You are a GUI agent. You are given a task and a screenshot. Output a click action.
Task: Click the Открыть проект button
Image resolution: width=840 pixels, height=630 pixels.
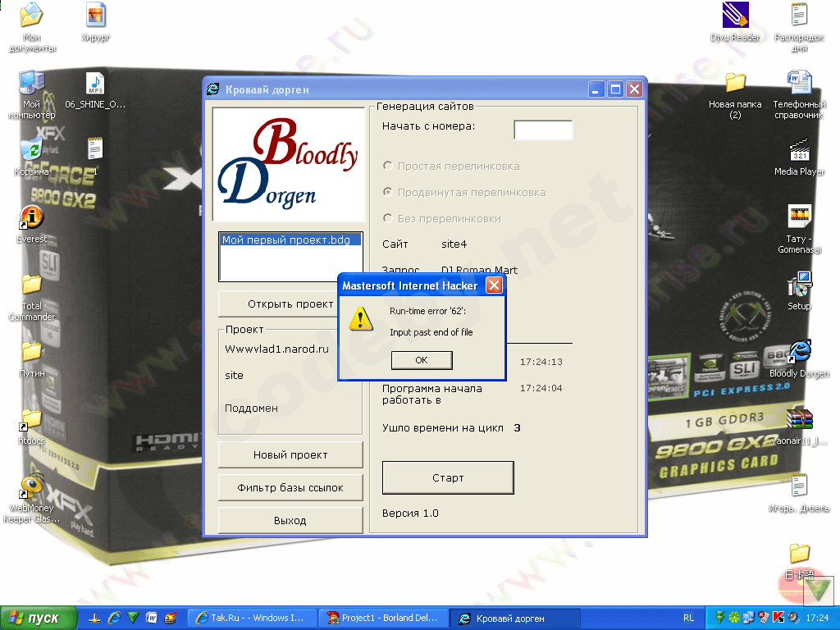(x=290, y=304)
